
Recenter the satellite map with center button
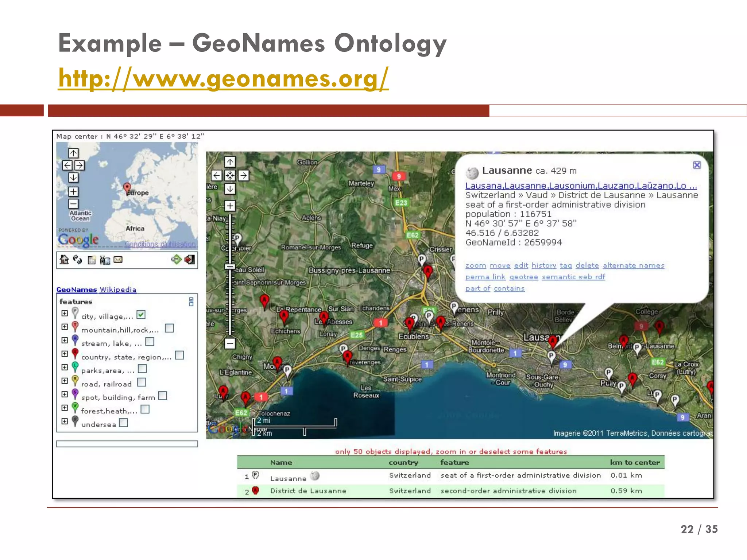coord(230,176)
